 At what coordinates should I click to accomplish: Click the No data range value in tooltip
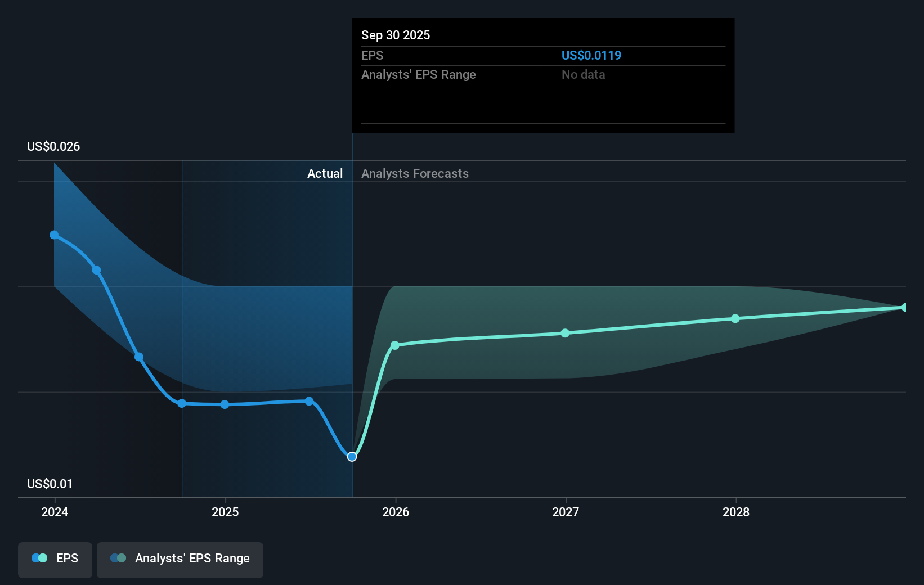click(583, 75)
